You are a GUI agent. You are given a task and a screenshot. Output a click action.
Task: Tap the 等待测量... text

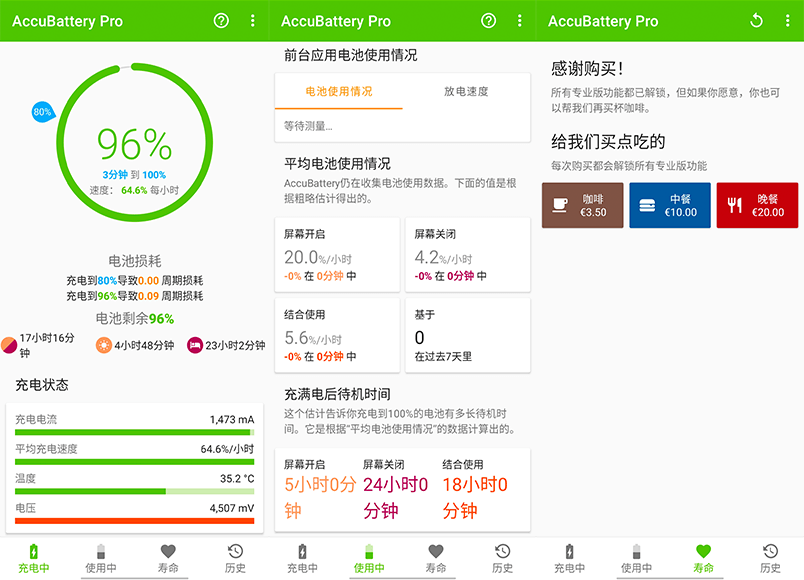(x=308, y=126)
